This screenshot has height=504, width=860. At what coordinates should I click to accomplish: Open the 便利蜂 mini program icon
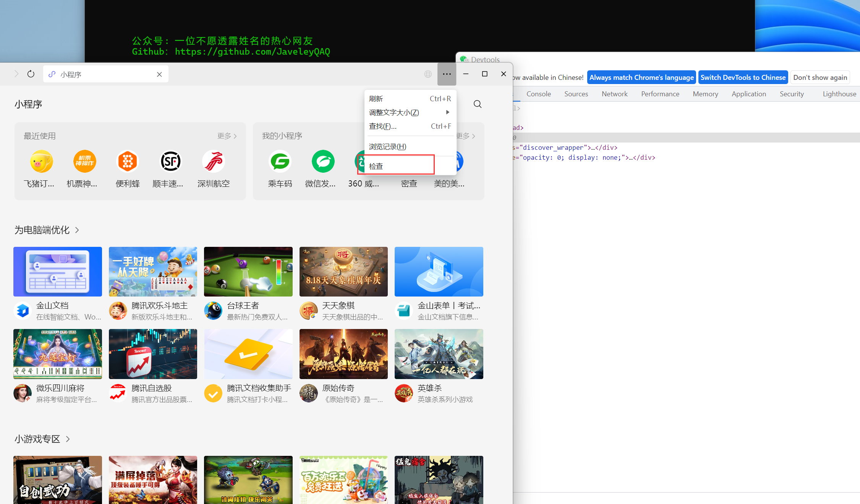pos(127,162)
